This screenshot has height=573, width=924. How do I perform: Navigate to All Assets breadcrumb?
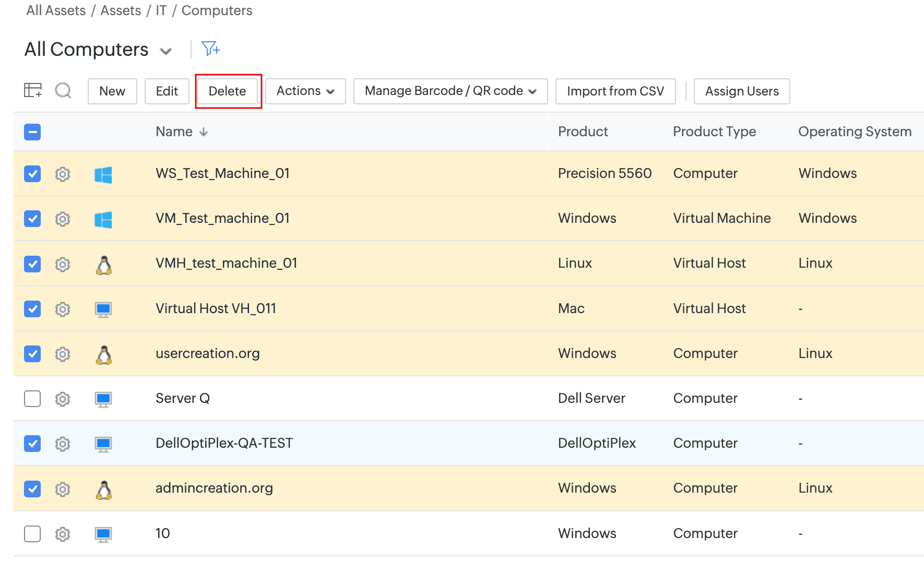coord(56,10)
